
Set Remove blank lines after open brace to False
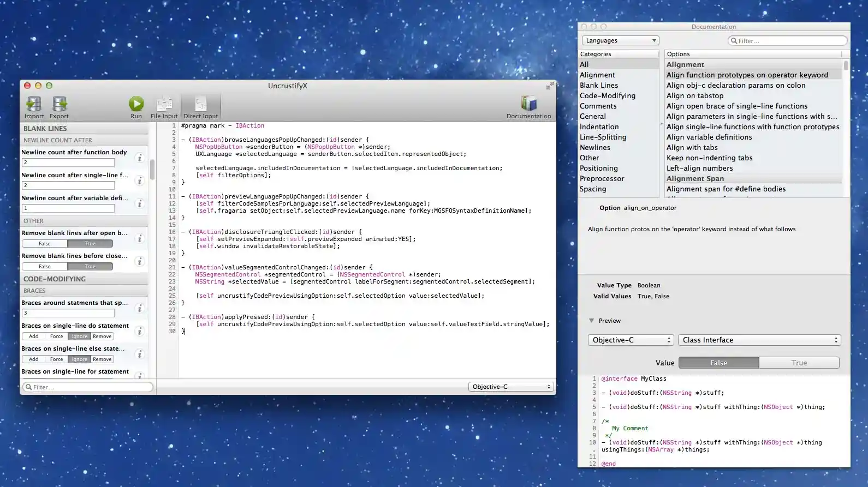[x=45, y=244]
